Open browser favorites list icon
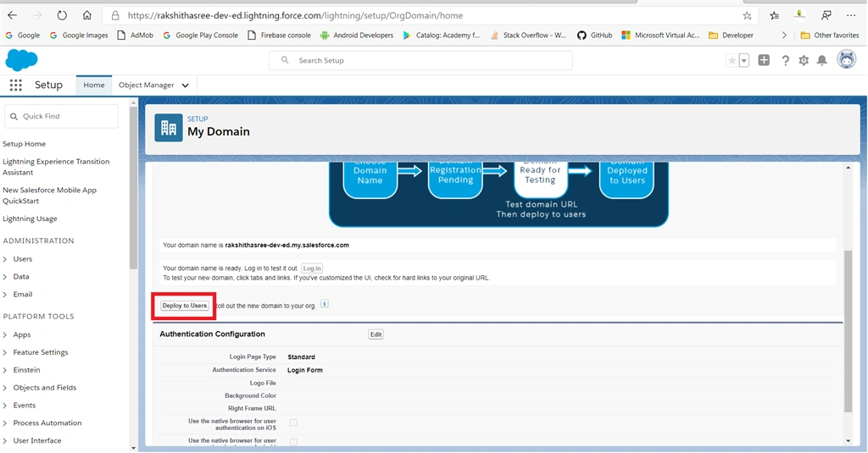Image resolution: width=868 pixels, height=453 pixels. (775, 15)
